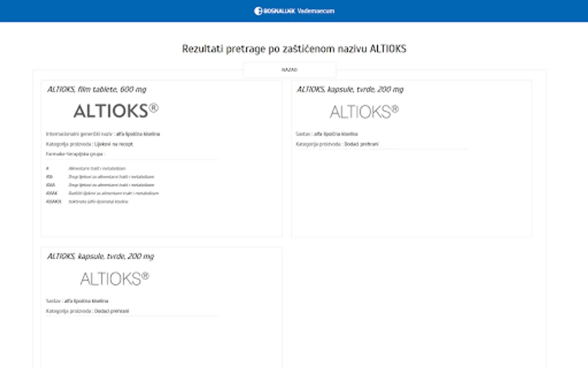This screenshot has width=588, height=368.
Task: Select Dodaci prehrani category in lower kapsule card
Action: (87, 311)
